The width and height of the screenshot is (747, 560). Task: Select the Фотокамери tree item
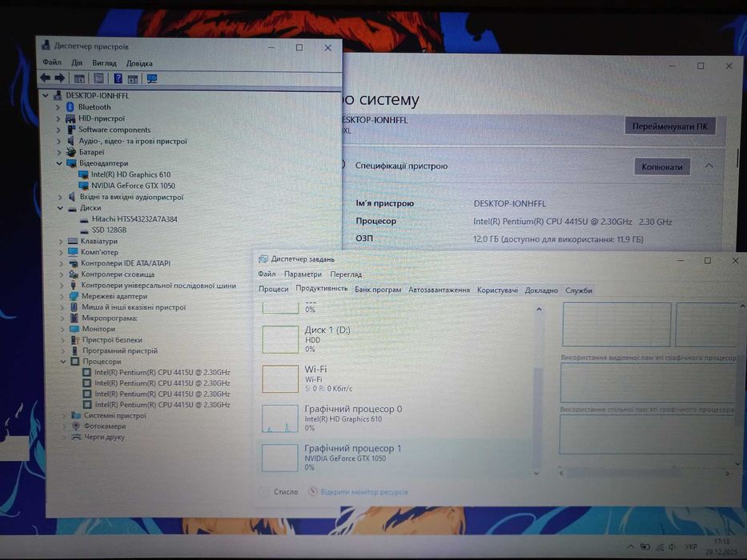(105, 426)
